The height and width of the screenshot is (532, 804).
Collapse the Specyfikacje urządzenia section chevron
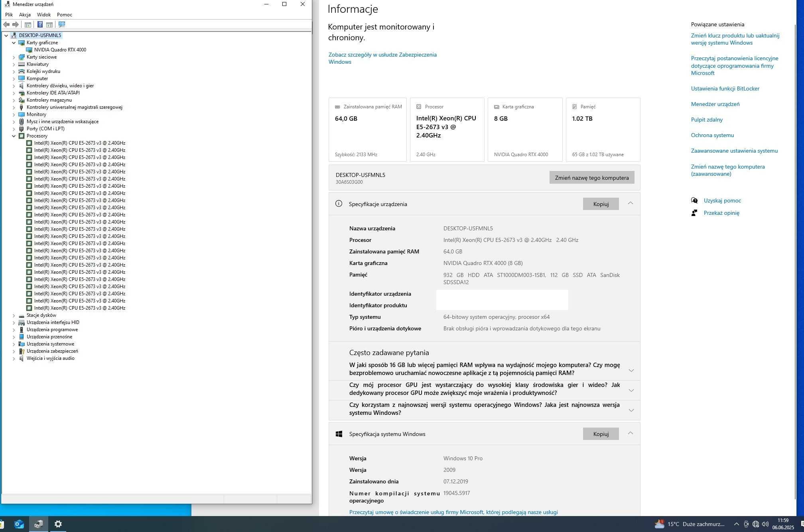[x=630, y=203]
